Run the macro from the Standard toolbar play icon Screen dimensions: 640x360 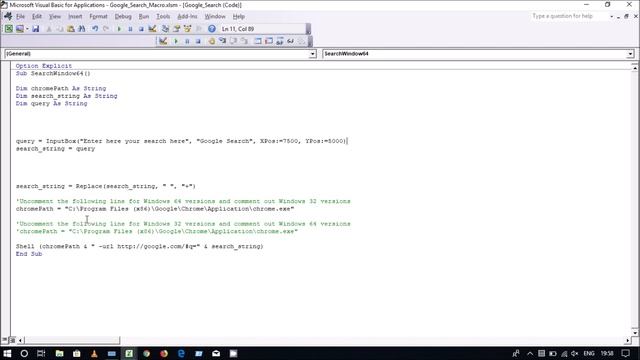tap(119, 29)
